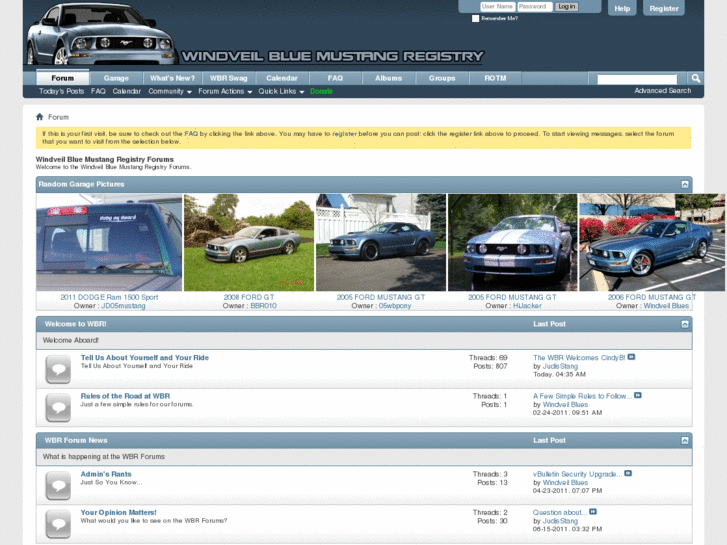Open the Calendar tab
The height and width of the screenshot is (545, 727).
click(x=282, y=78)
